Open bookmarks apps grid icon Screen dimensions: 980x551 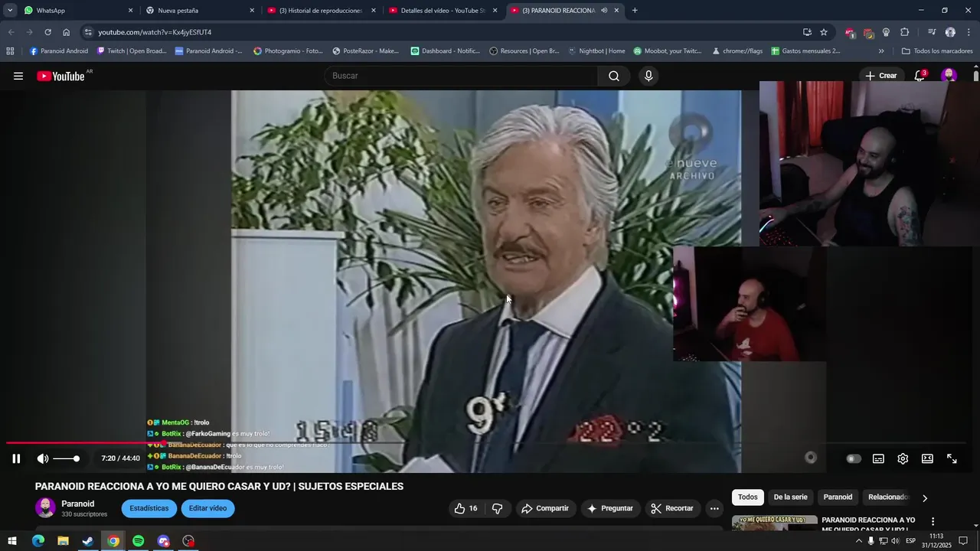tap(10, 51)
